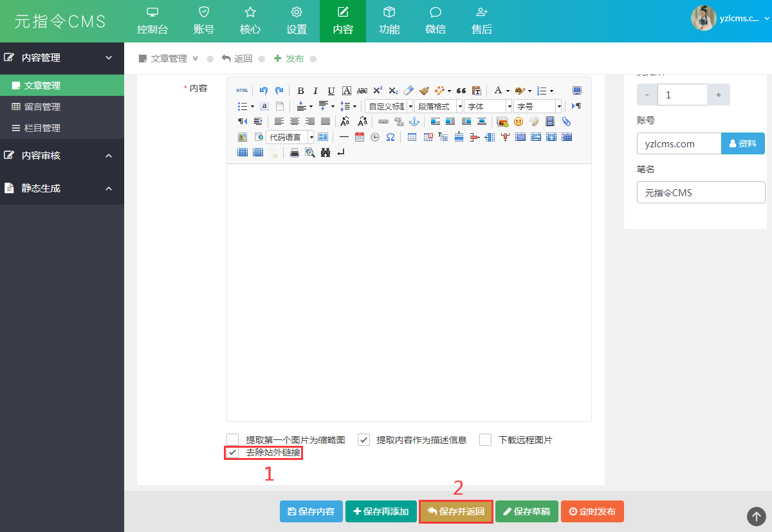Select 留言管理 in sidebar
Screen dimensions: 772x532
click(62, 107)
